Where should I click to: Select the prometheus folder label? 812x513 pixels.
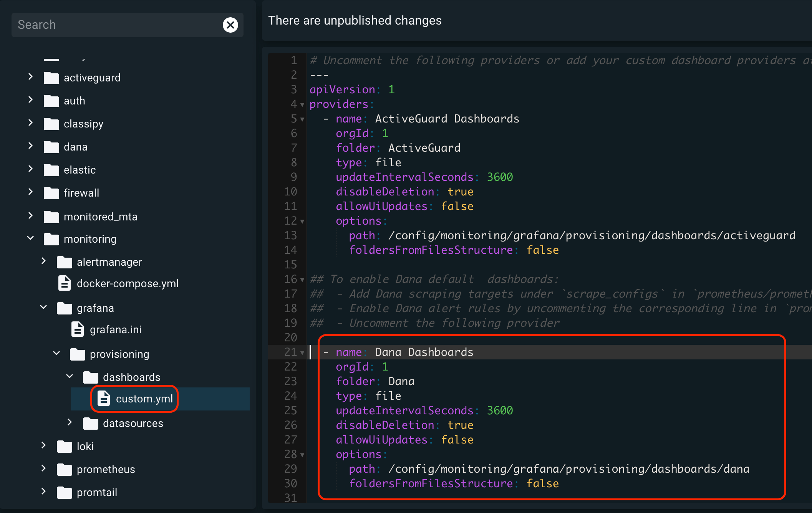click(x=106, y=469)
